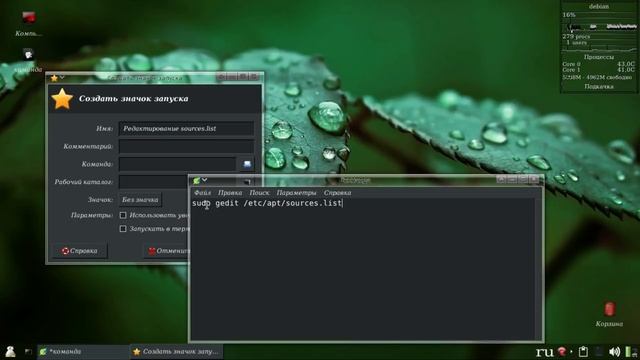Screen dimensions: 640x360
Task: Click the large star icon in dialog header
Action: 62,99
